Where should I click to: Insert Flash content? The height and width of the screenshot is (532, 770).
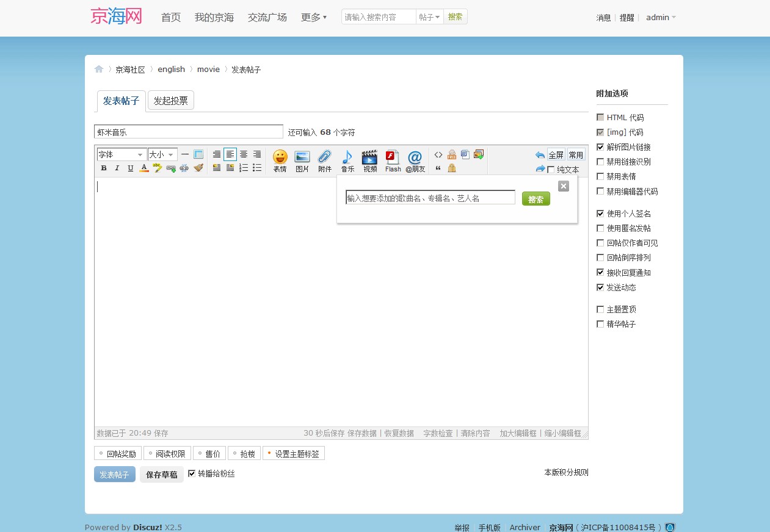point(393,162)
